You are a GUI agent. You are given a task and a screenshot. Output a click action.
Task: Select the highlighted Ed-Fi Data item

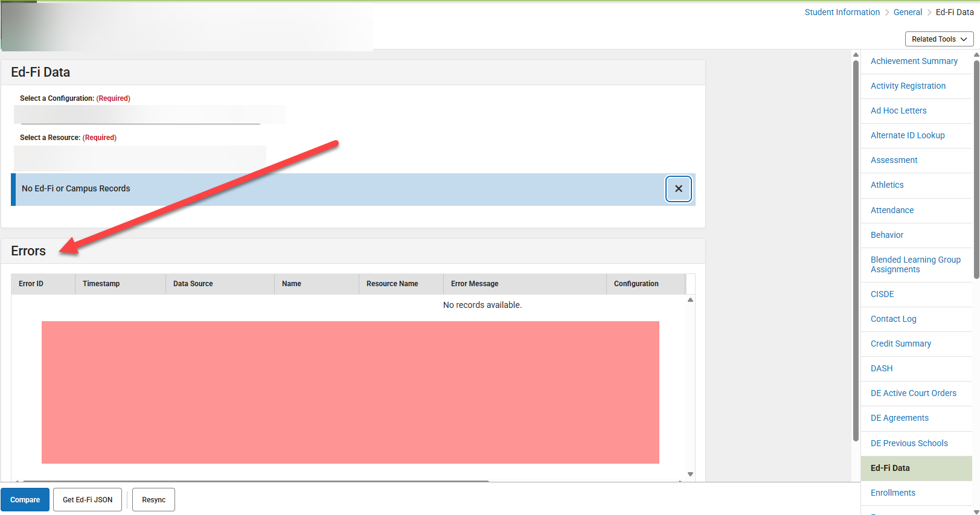click(x=916, y=468)
